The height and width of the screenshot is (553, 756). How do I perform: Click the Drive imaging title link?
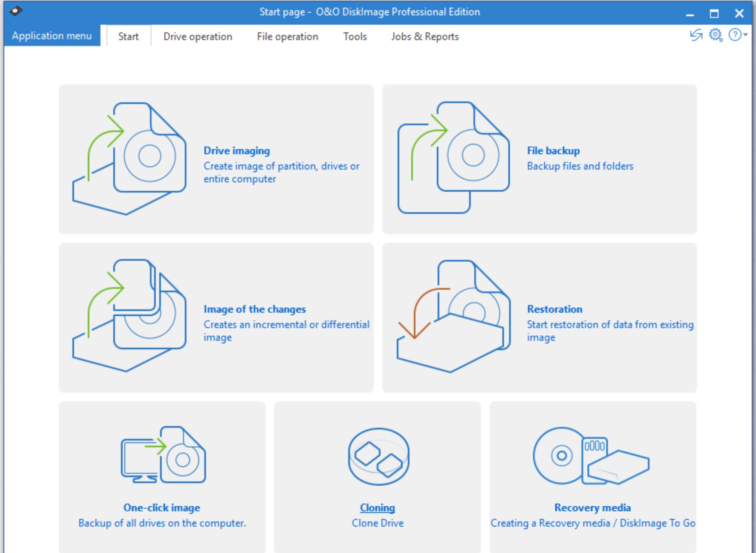[237, 151]
